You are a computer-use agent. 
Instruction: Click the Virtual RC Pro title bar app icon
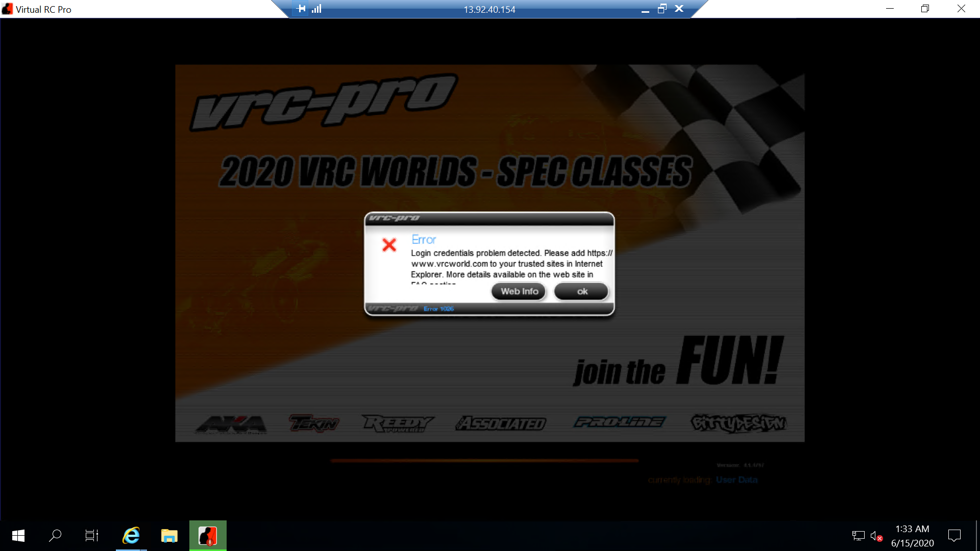click(x=7, y=9)
